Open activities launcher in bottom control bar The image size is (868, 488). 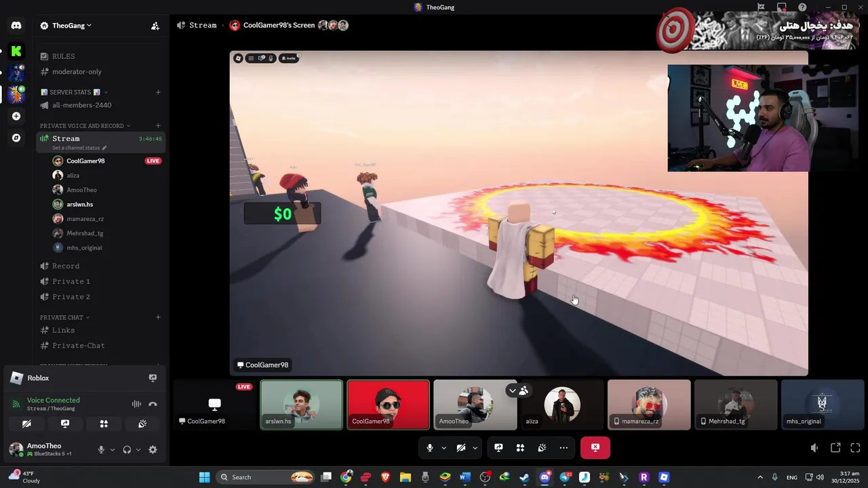point(520,447)
